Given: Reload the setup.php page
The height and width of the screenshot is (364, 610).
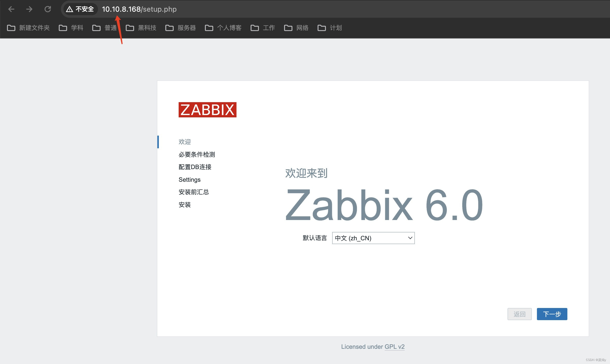Looking at the screenshot, I should [x=48, y=9].
